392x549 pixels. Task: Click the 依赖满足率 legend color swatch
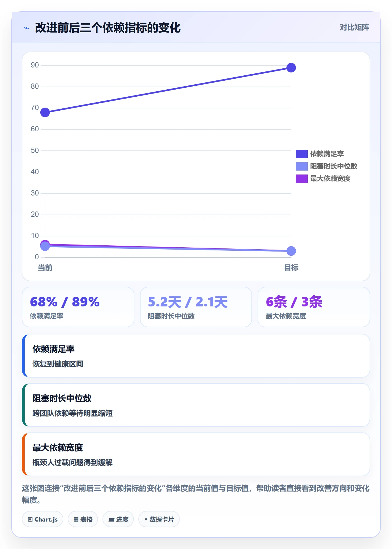[x=302, y=154]
